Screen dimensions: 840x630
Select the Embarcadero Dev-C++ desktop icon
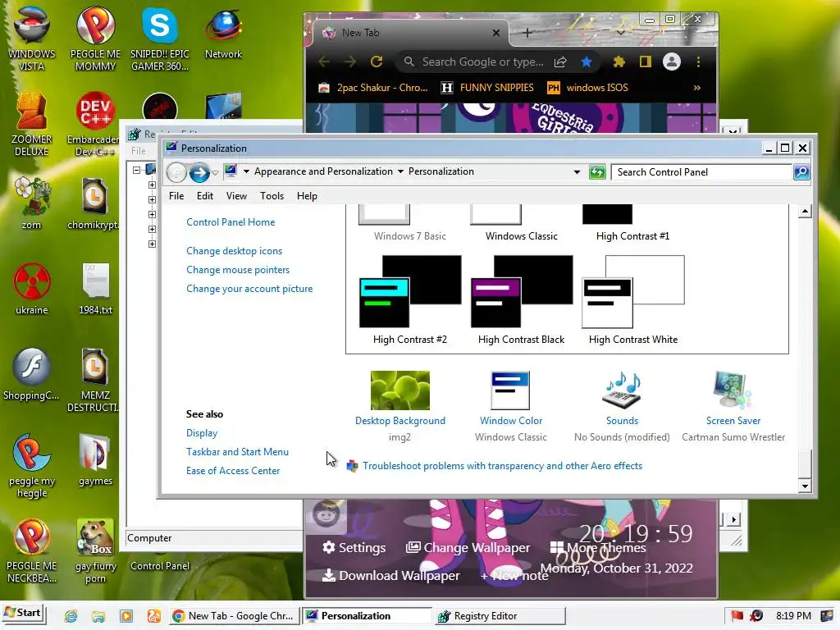pyautogui.click(x=94, y=124)
